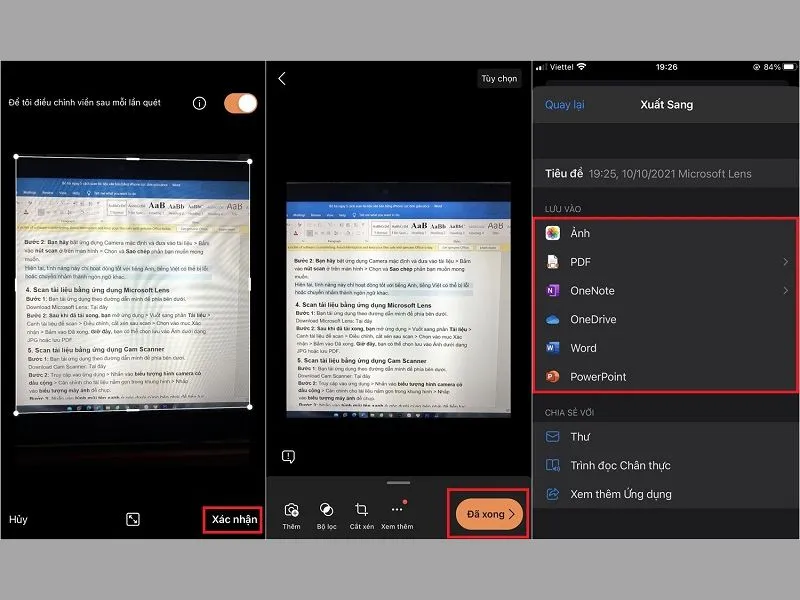Edit the Tiêu đề title field

coord(665,173)
